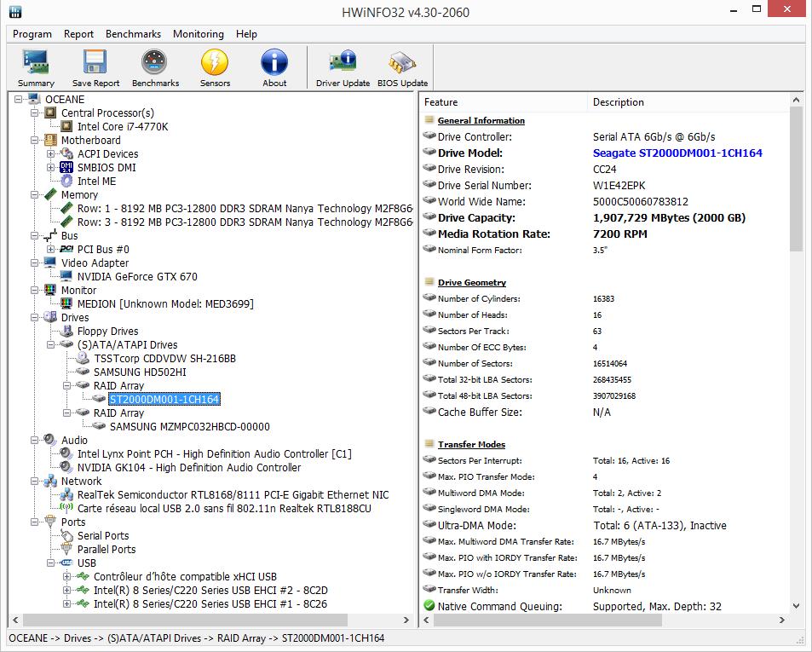Select SAMSUNG MZMPC032HBCD-00000 drive
812x652 pixels.
[189, 427]
